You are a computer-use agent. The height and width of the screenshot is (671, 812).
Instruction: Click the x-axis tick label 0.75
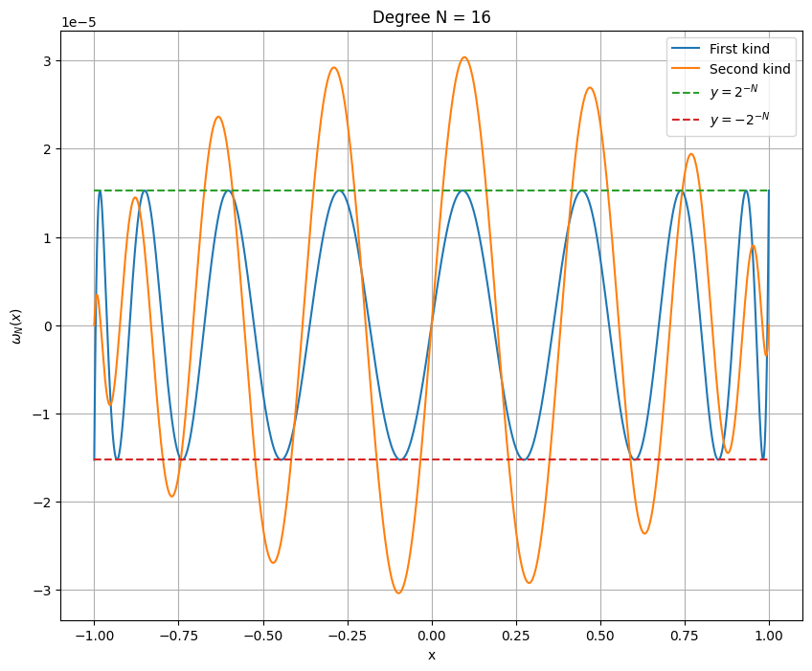coord(685,635)
